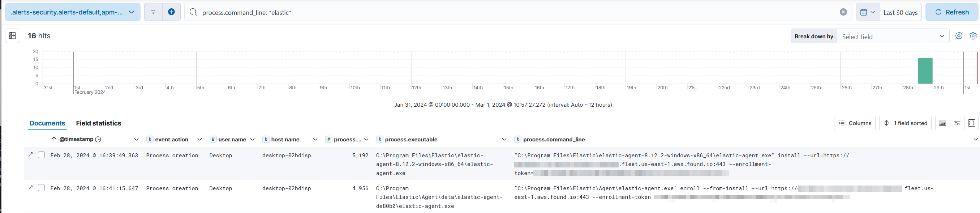Enter full screen table mode
The image size is (980, 213).
click(971, 123)
